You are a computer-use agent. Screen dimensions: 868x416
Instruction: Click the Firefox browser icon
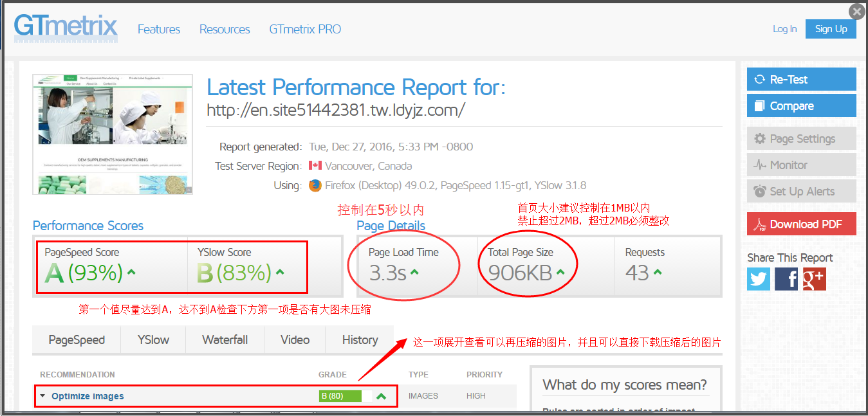[315, 185]
